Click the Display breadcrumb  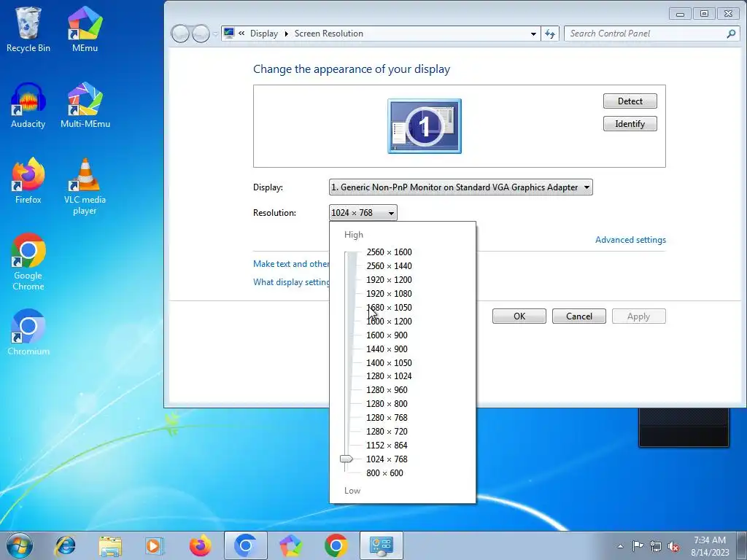click(264, 34)
